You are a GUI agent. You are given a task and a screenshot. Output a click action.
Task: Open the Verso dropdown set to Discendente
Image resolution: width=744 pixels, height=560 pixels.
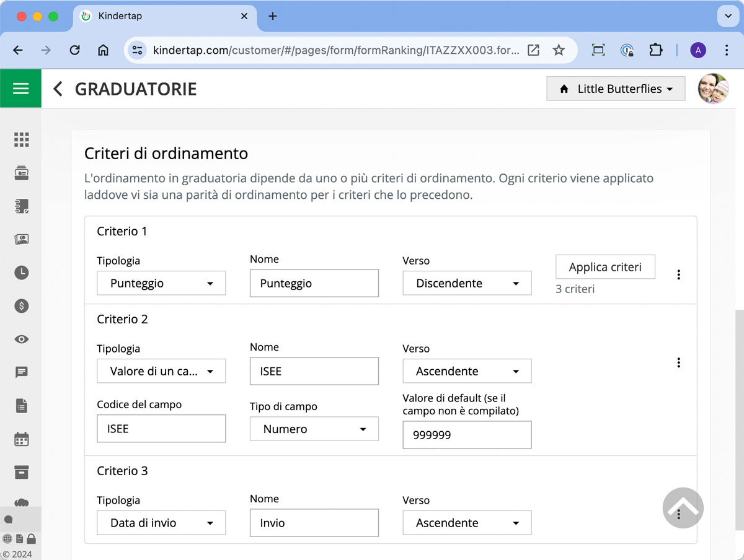pyautogui.click(x=467, y=283)
